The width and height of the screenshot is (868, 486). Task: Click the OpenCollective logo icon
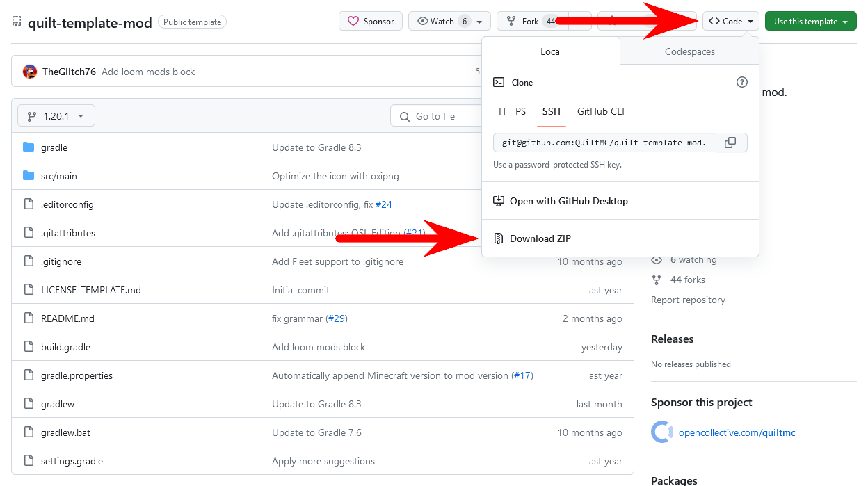click(661, 432)
